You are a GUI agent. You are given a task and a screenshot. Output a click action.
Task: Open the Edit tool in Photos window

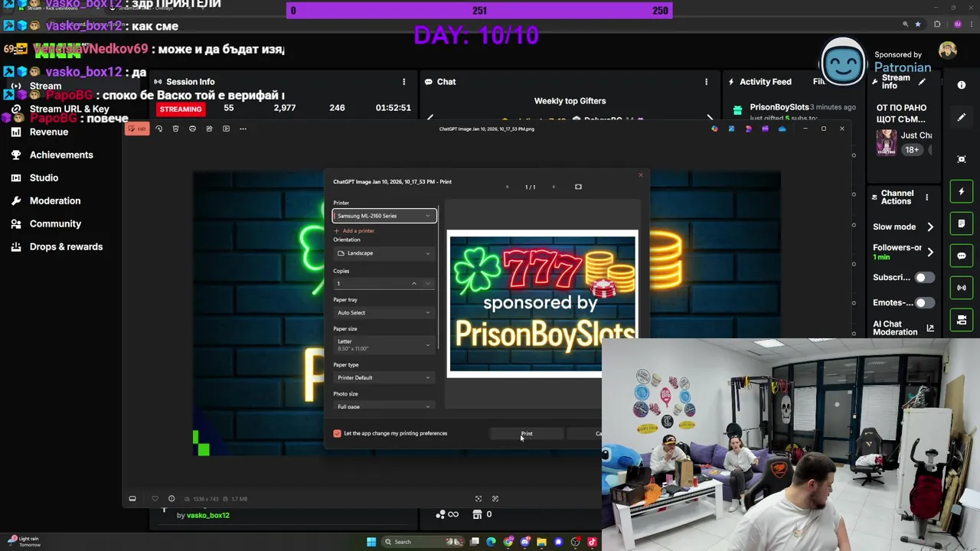pos(138,129)
